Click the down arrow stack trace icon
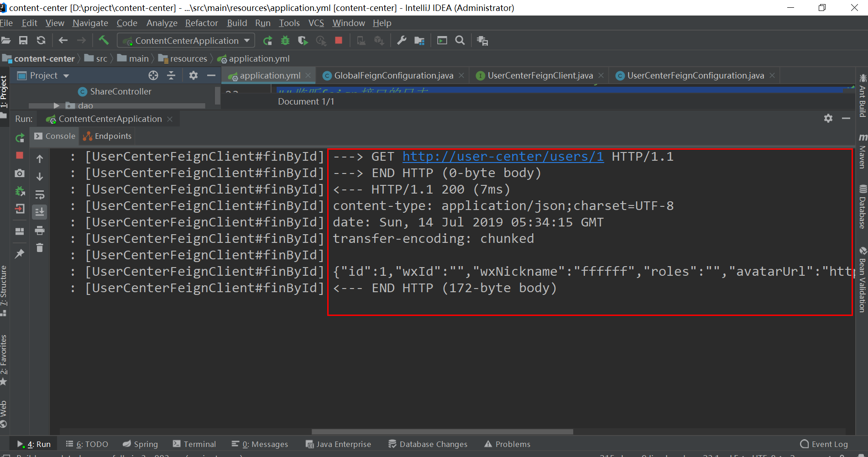868x457 pixels. pos(40,176)
